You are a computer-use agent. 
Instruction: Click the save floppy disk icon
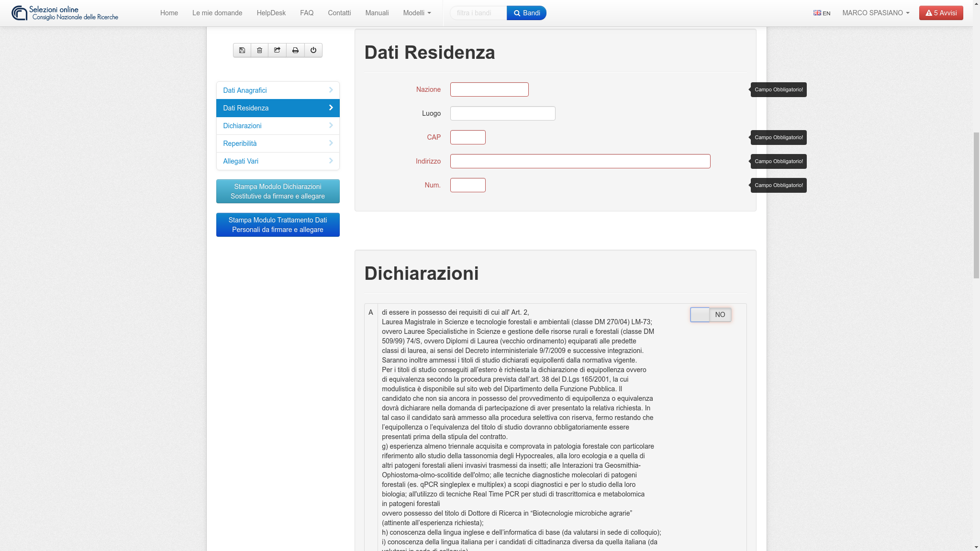[x=242, y=50]
